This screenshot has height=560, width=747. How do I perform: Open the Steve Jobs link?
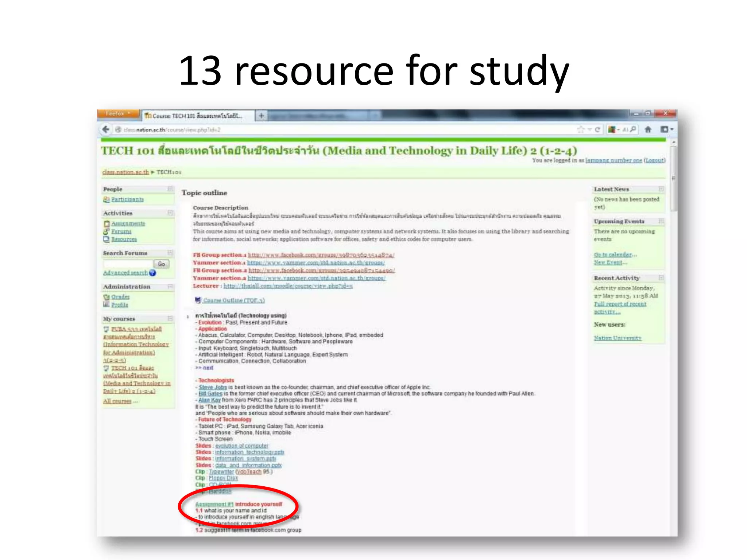pos(213,387)
